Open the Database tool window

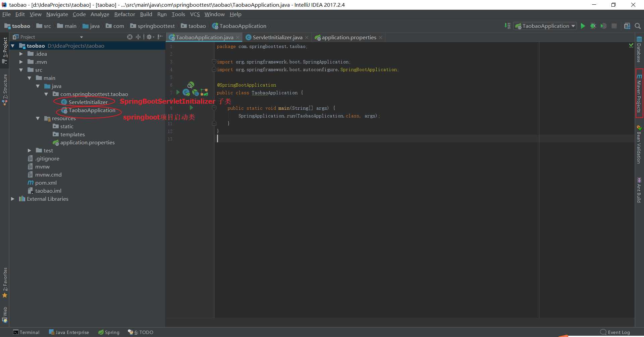click(x=639, y=50)
